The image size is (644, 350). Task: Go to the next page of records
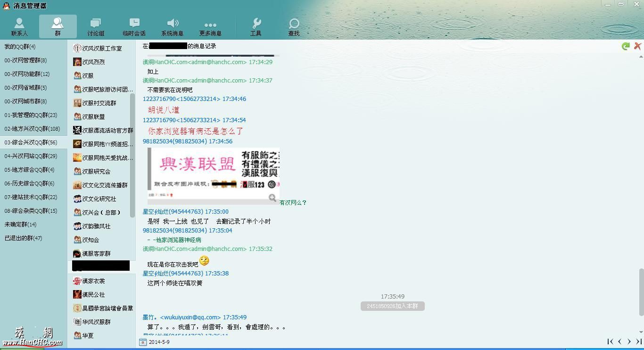coord(629,342)
